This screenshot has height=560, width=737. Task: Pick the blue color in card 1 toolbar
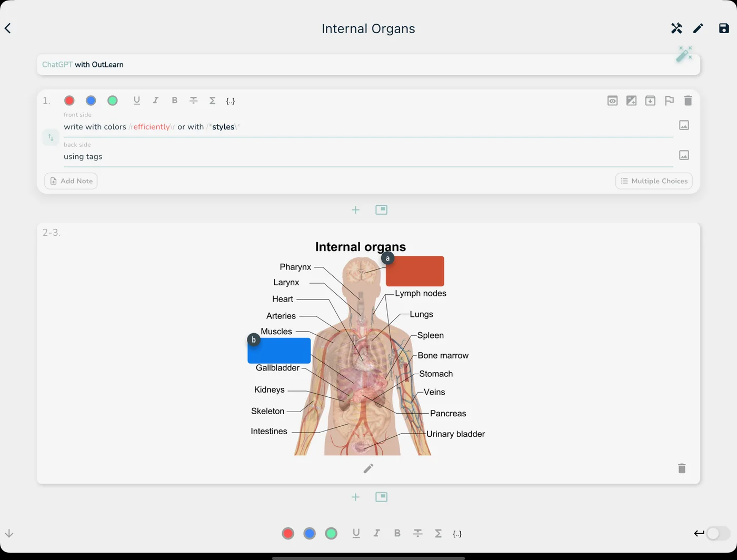tap(91, 101)
